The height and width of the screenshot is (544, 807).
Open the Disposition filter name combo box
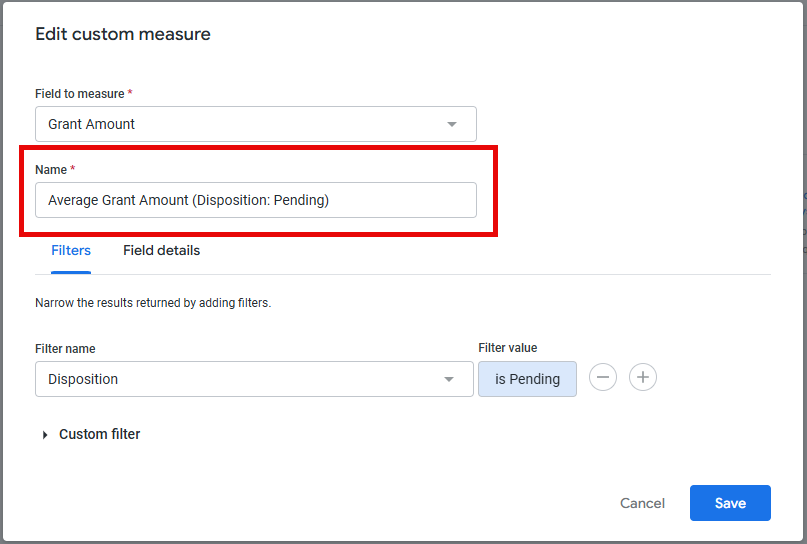point(254,379)
